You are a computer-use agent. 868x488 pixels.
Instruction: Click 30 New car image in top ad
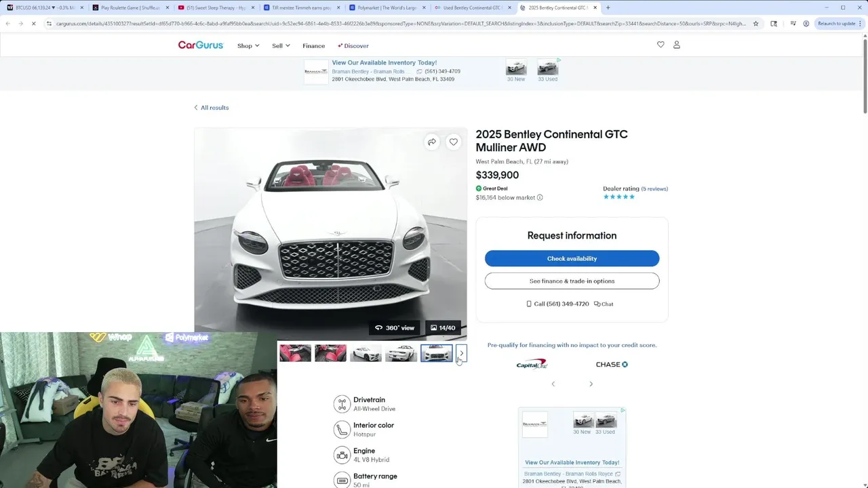click(516, 67)
